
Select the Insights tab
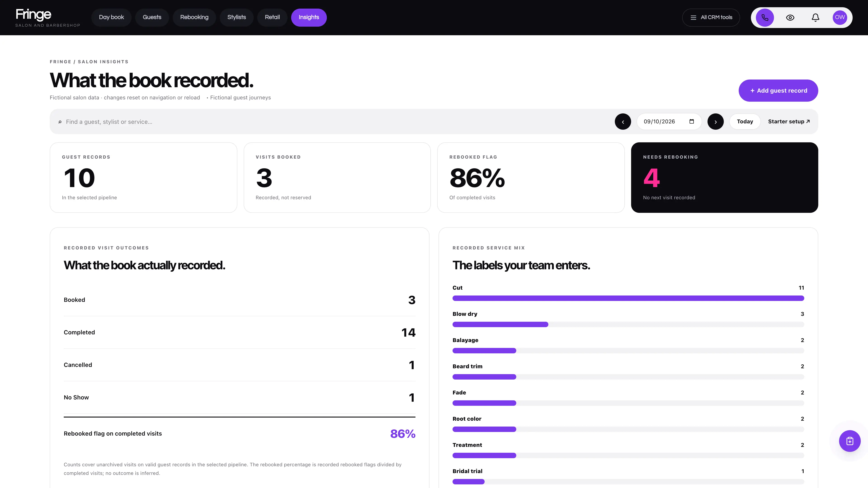pyautogui.click(x=309, y=18)
